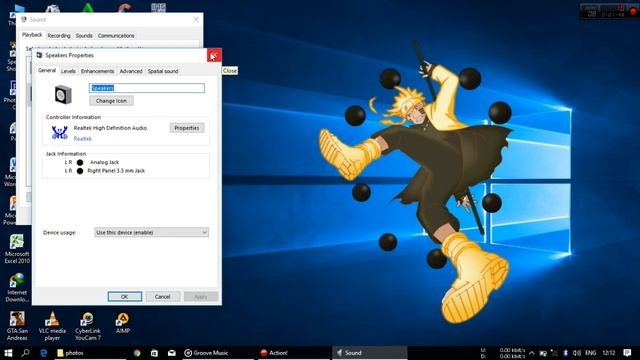Open Chrome from the taskbar

137,353
